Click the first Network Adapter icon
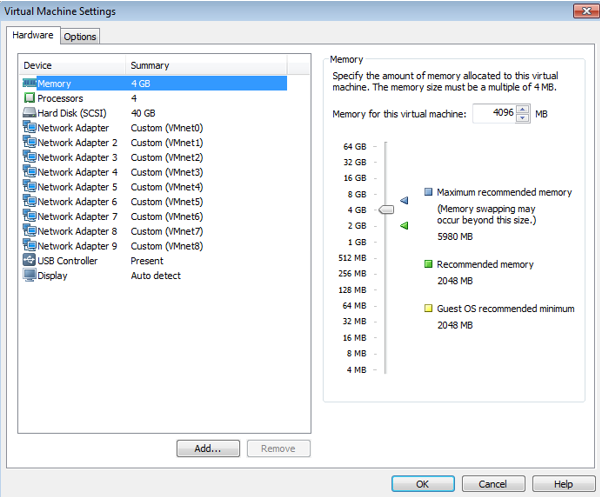The height and width of the screenshot is (497, 600). (x=28, y=128)
